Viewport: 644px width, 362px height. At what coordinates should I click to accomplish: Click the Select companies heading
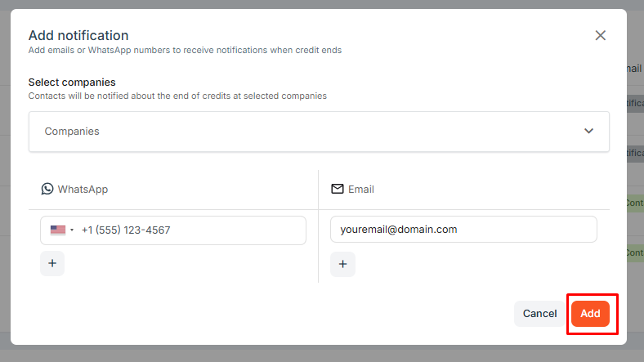point(72,82)
